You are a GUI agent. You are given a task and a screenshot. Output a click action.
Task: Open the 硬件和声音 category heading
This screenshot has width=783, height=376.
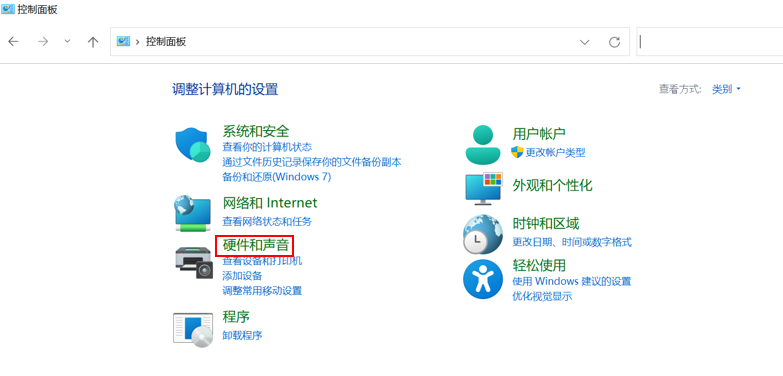click(x=256, y=246)
